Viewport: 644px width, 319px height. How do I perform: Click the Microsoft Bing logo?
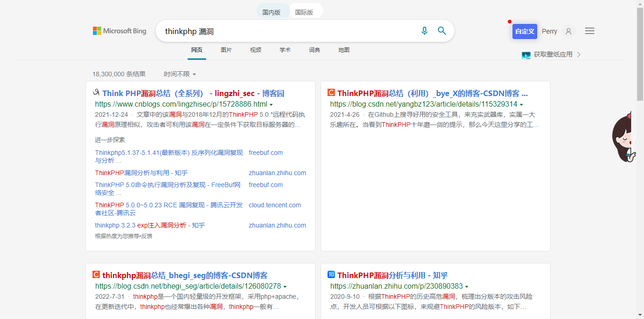click(x=120, y=31)
